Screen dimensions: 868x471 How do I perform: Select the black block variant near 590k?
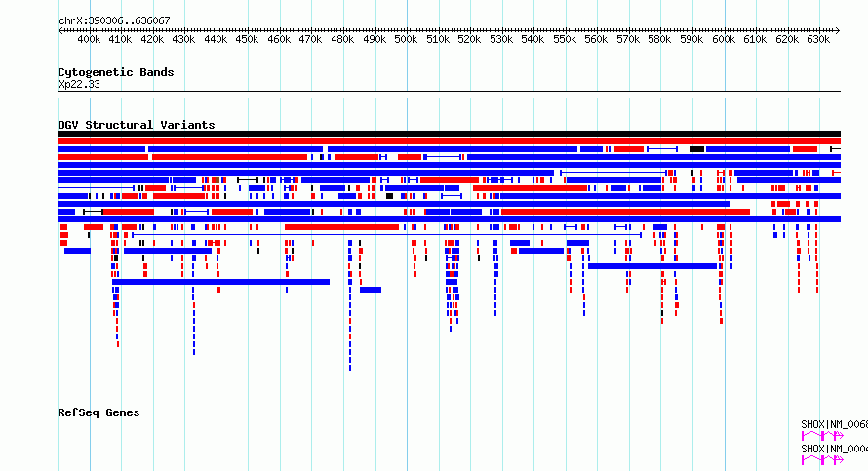[697, 149]
